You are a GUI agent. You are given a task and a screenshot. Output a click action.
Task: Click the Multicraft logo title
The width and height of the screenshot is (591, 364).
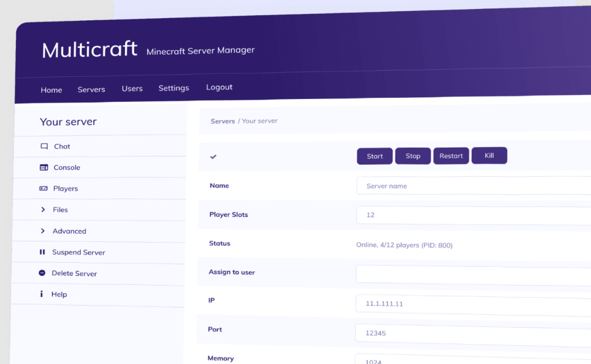90,50
